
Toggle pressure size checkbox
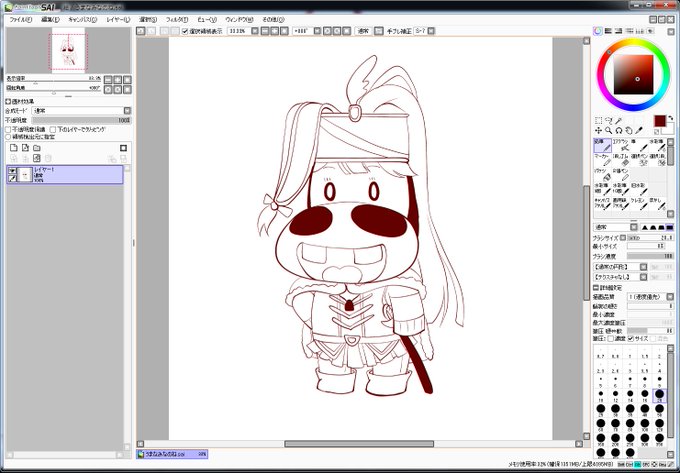[631, 338]
